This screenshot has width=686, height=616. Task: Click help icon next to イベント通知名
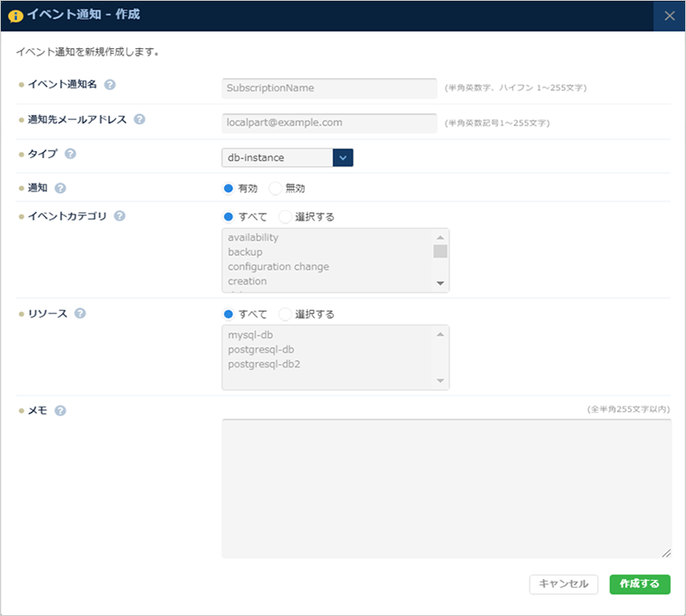tap(110, 84)
